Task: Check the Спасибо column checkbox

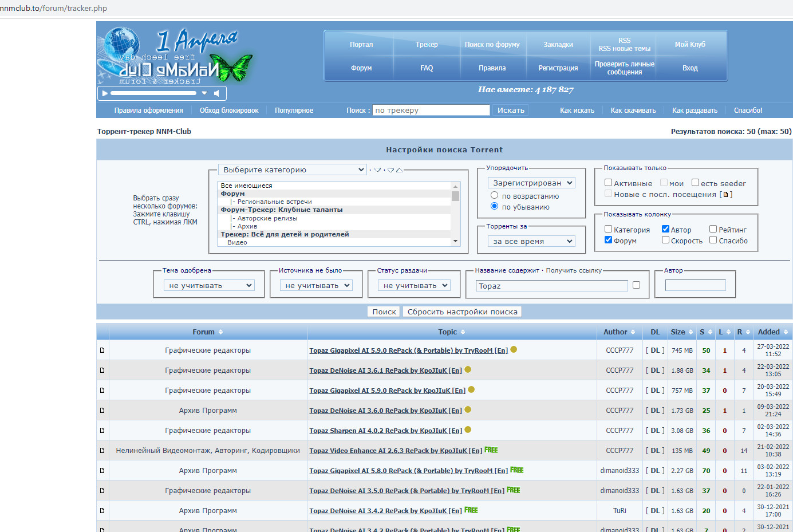Action: pyautogui.click(x=713, y=240)
